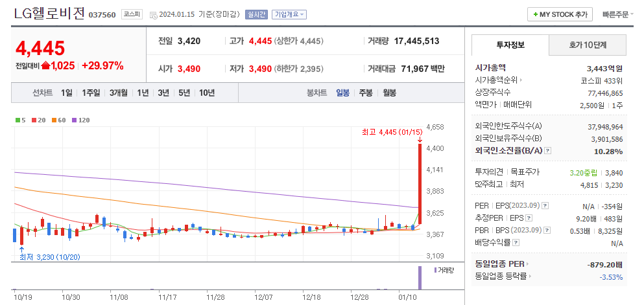Click the 실시간 badge button
The width and height of the screenshot is (644, 305).
[256, 15]
